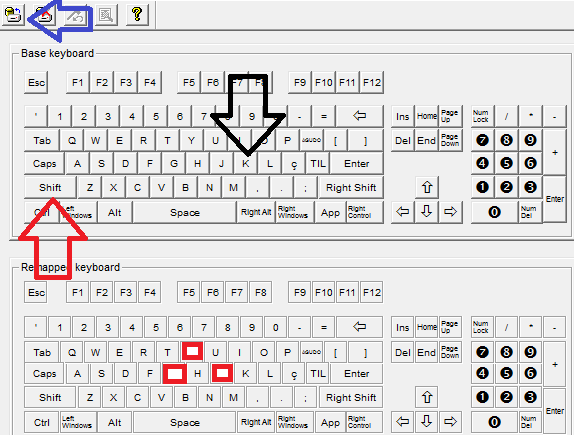Pick the Esc key on Remapped keyboard
This screenshot has width=574, height=435.
pos(36,293)
